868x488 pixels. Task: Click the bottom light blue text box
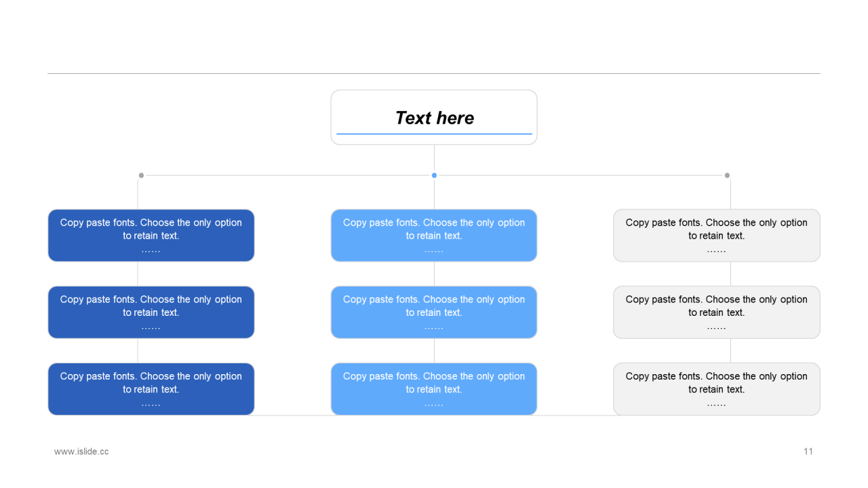pos(434,388)
